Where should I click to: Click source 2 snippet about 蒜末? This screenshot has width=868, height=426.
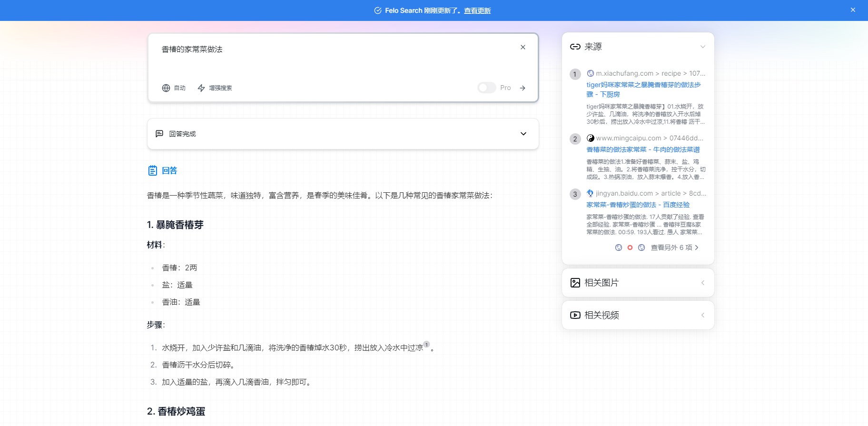[x=646, y=169]
